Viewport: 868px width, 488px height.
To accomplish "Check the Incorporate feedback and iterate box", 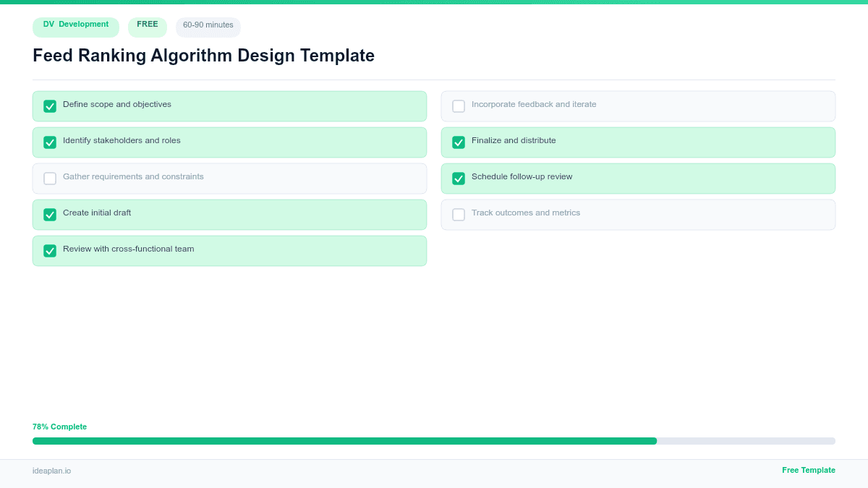I will [x=459, y=106].
